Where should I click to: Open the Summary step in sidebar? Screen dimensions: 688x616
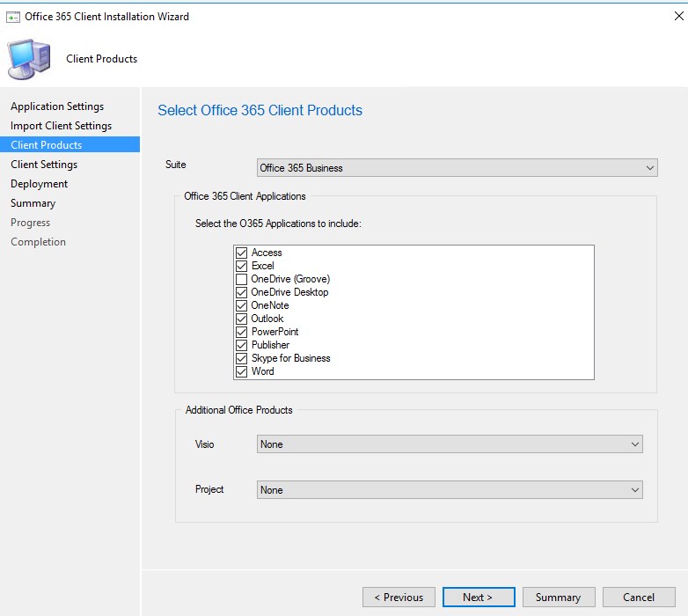click(x=33, y=203)
